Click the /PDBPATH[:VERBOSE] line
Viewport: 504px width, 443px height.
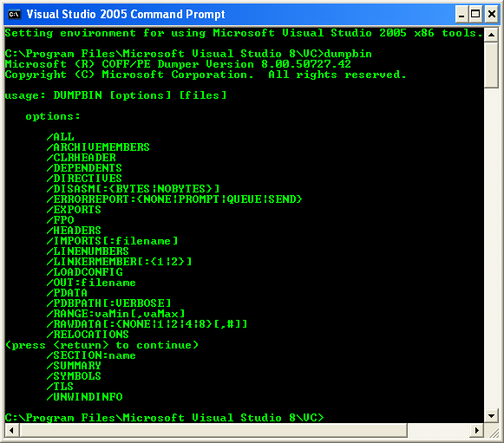(x=108, y=303)
